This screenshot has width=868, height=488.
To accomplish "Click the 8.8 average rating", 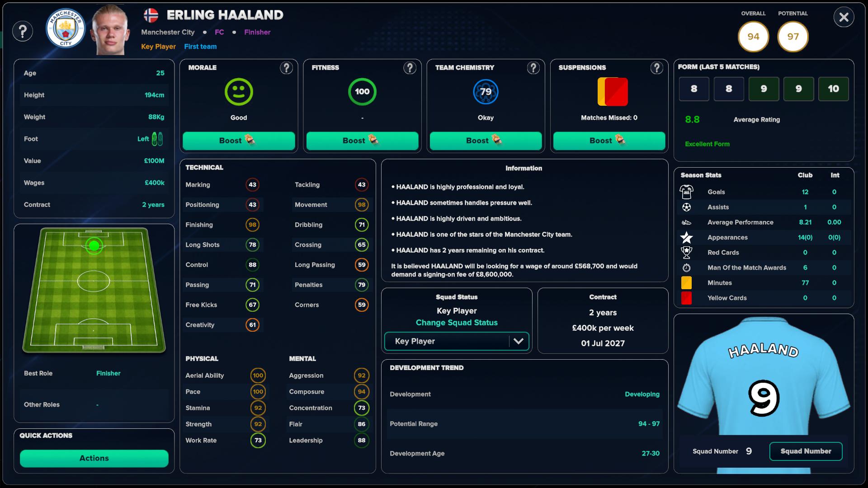I will pyautogui.click(x=692, y=120).
